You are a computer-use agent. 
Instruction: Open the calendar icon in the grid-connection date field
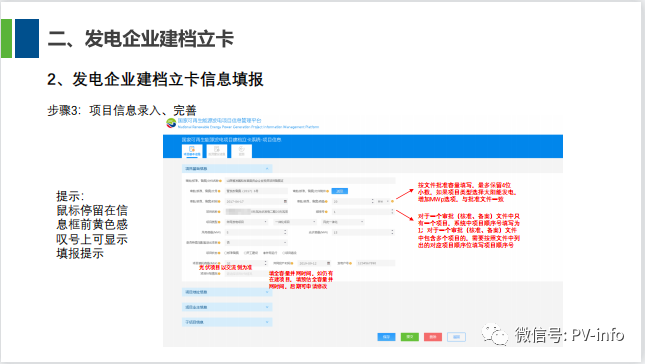pyautogui.click(x=328, y=263)
